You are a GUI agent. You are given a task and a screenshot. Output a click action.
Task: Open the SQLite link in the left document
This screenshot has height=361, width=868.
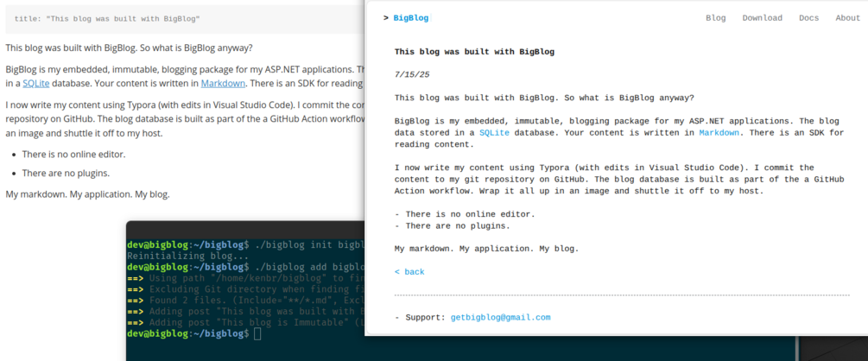click(36, 84)
